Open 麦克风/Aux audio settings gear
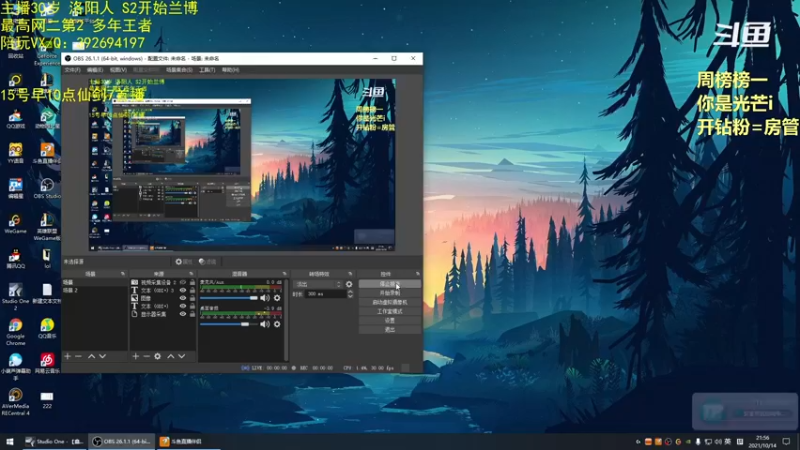 [277, 298]
